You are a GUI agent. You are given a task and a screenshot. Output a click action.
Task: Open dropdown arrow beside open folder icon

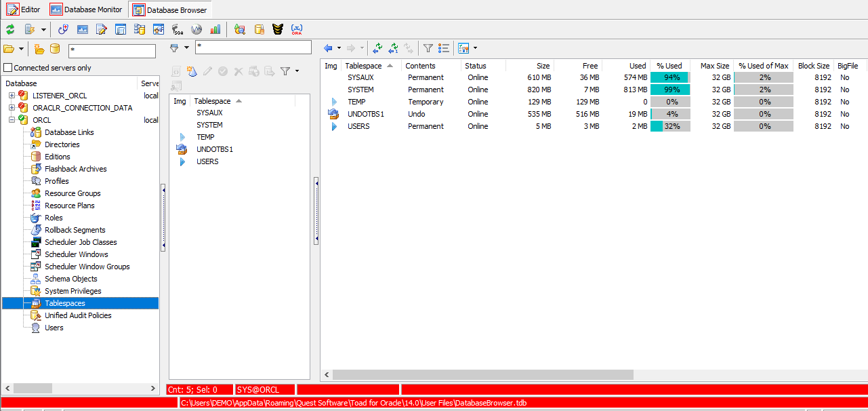[x=22, y=49]
